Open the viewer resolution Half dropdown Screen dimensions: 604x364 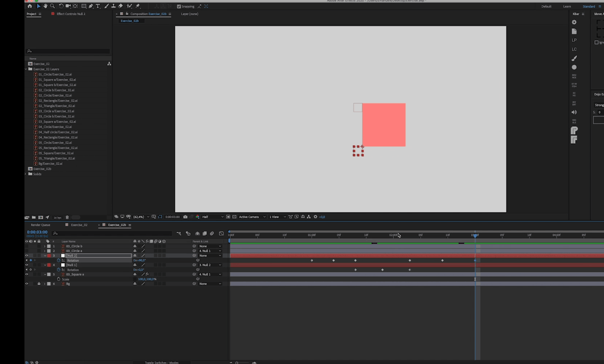[212, 217]
